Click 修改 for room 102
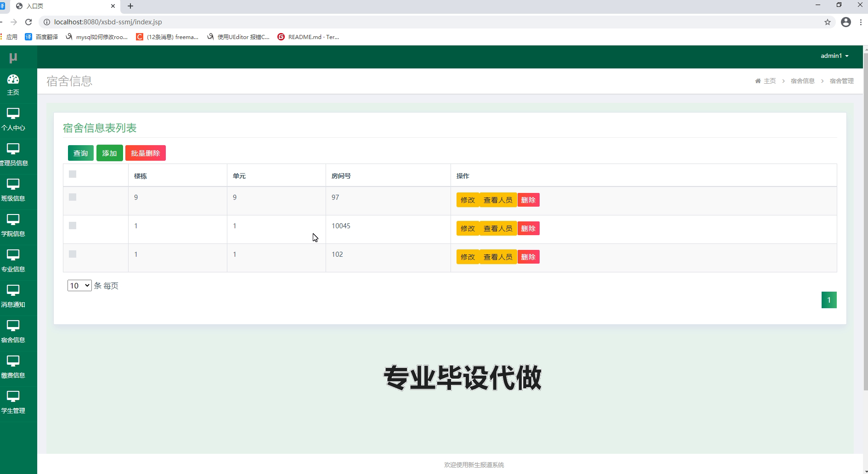 [x=468, y=257]
